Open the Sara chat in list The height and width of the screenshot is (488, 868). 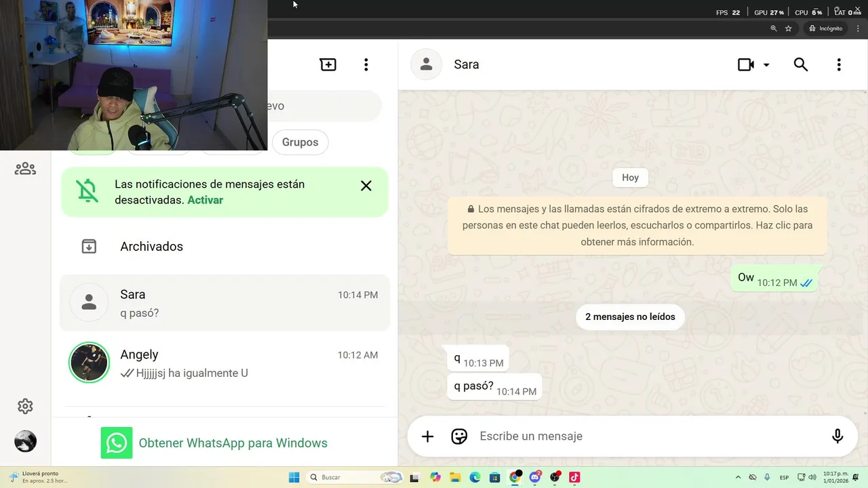[x=224, y=303]
